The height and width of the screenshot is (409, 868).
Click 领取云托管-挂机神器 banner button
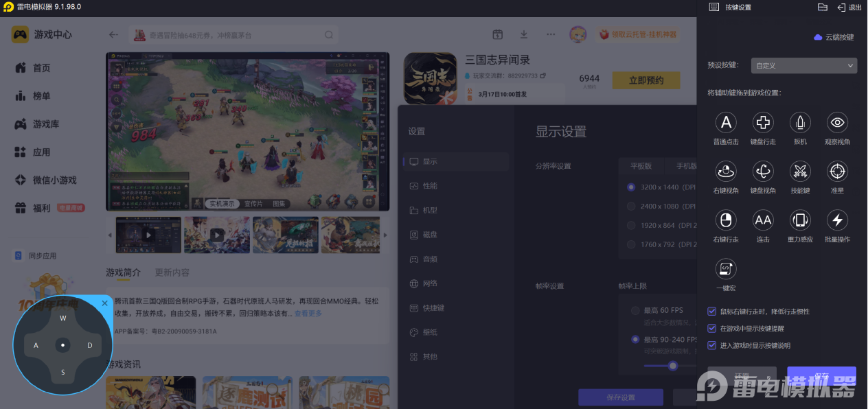(x=637, y=34)
